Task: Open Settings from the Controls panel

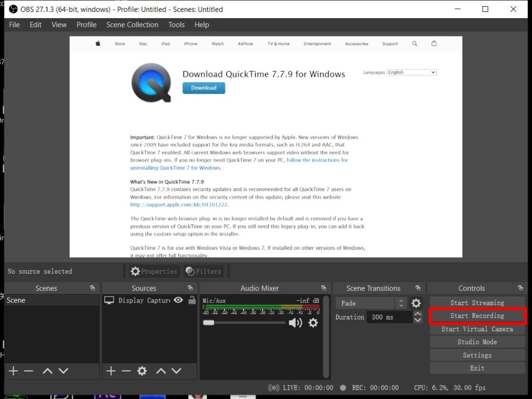Action: tap(477, 355)
